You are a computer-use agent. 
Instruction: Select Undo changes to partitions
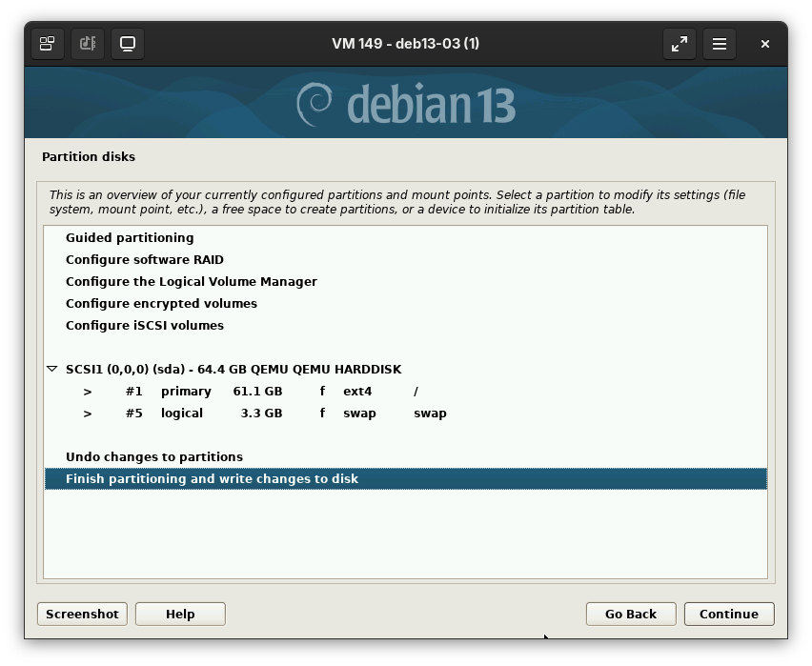154,456
